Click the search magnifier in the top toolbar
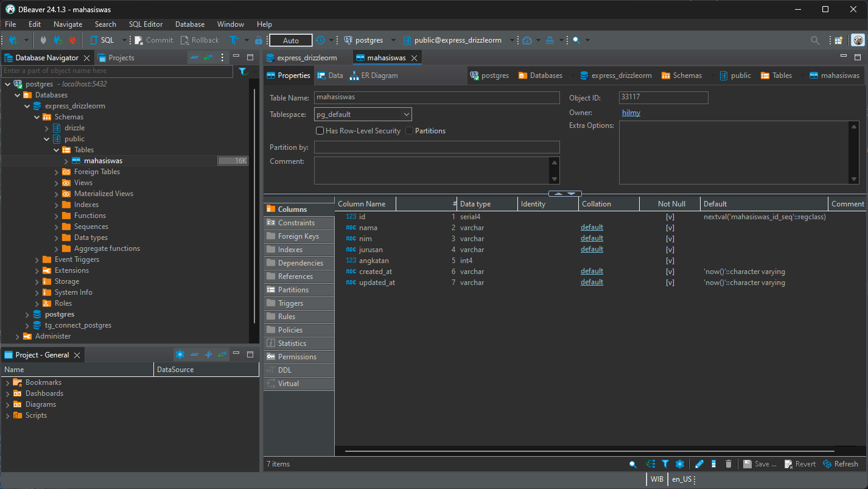The height and width of the screenshot is (489, 868). click(x=815, y=40)
